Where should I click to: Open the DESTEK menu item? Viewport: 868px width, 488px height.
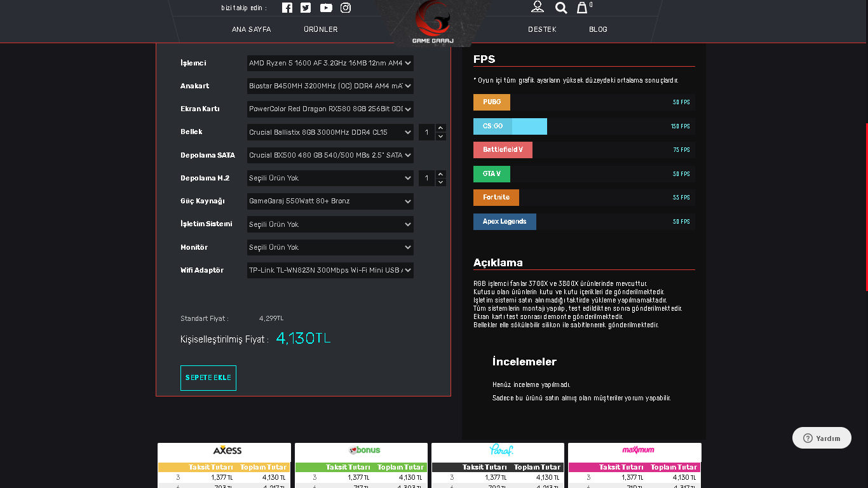tap(542, 29)
